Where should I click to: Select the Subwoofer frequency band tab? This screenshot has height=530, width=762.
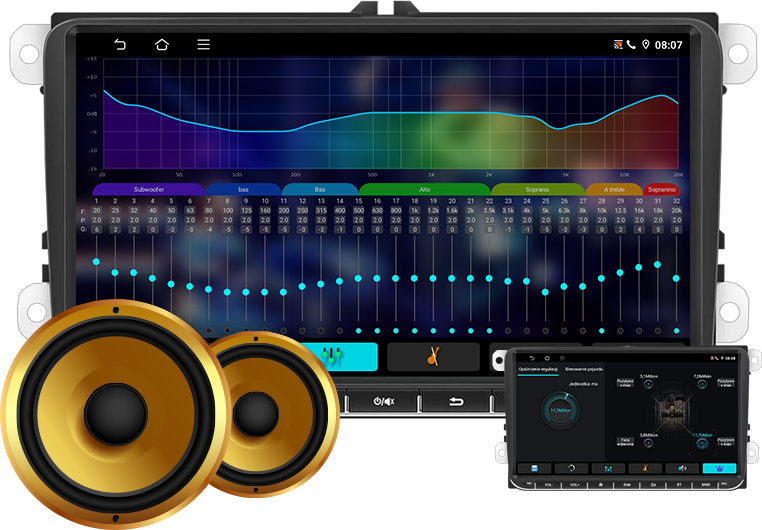(148, 189)
